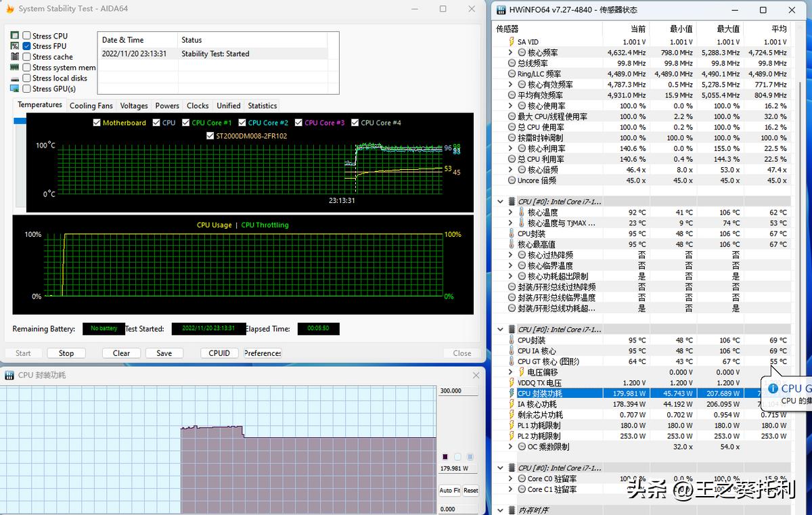
Task: Collapse the 内存时序 sensor section
Action: click(x=500, y=510)
